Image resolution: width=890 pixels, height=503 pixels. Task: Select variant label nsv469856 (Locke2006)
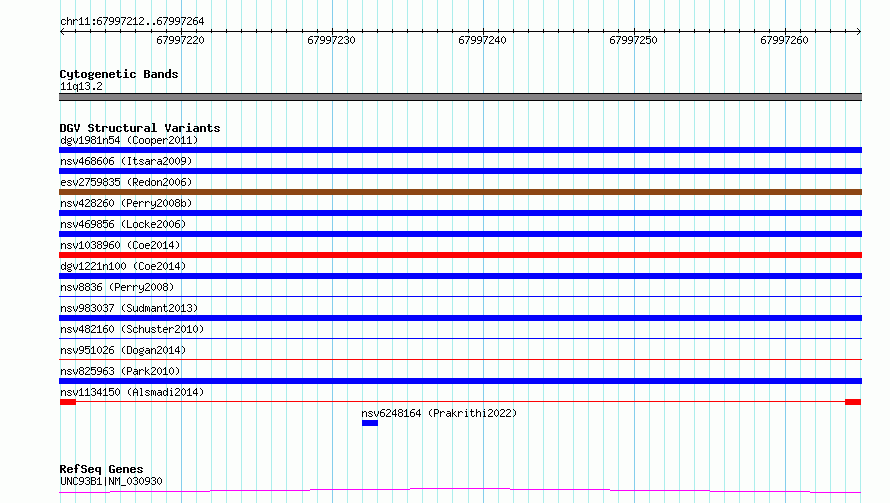(123, 224)
